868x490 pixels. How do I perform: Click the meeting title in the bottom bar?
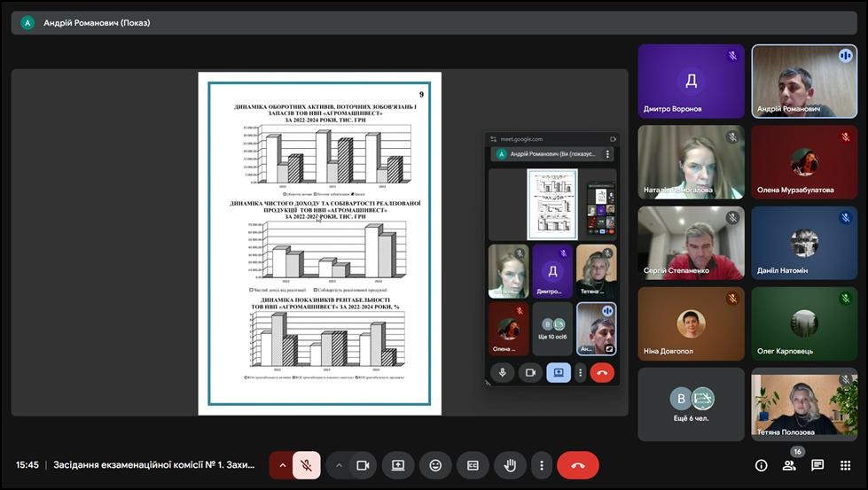(154, 465)
